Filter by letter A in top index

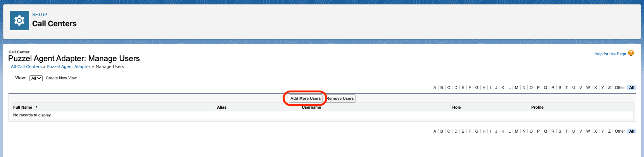pyautogui.click(x=435, y=88)
